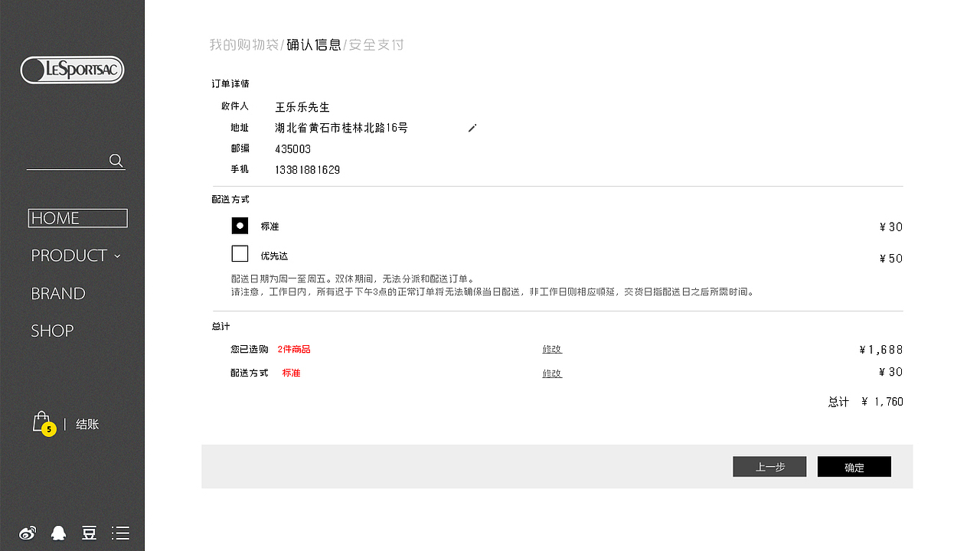Open the Weibo sharing icon

pos(28,533)
